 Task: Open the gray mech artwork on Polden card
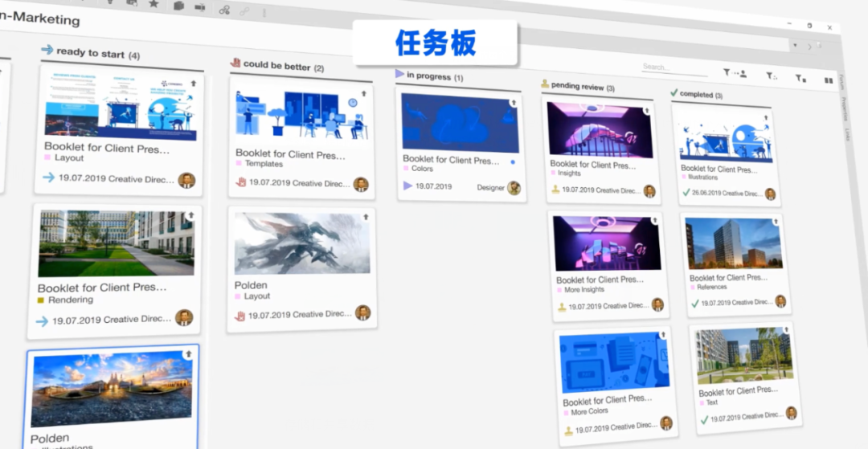pos(302,243)
